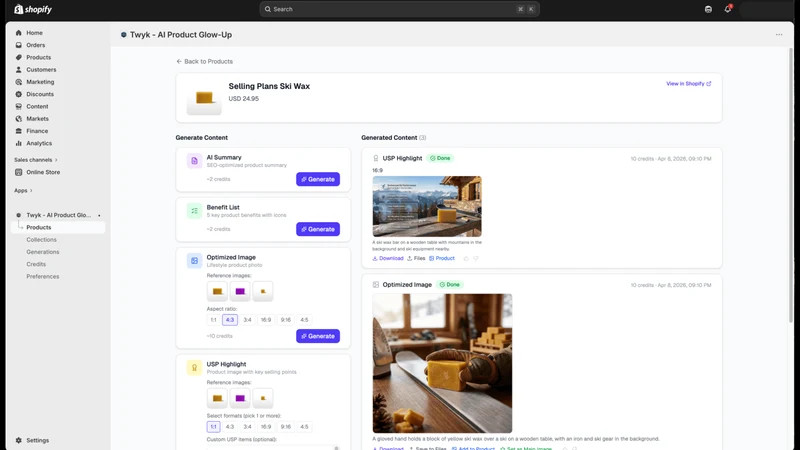Select 4:3 aspect ratio for Optimized Image

point(230,320)
